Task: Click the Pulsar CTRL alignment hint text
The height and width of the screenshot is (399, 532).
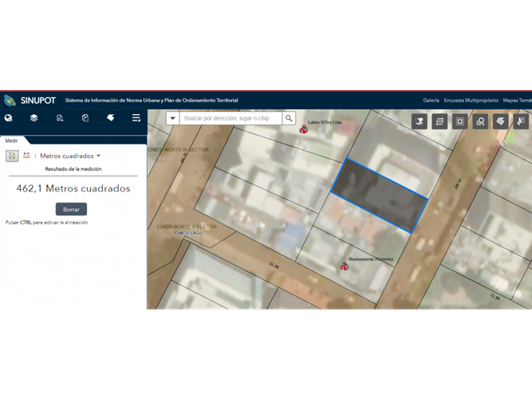Action: [x=47, y=223]
